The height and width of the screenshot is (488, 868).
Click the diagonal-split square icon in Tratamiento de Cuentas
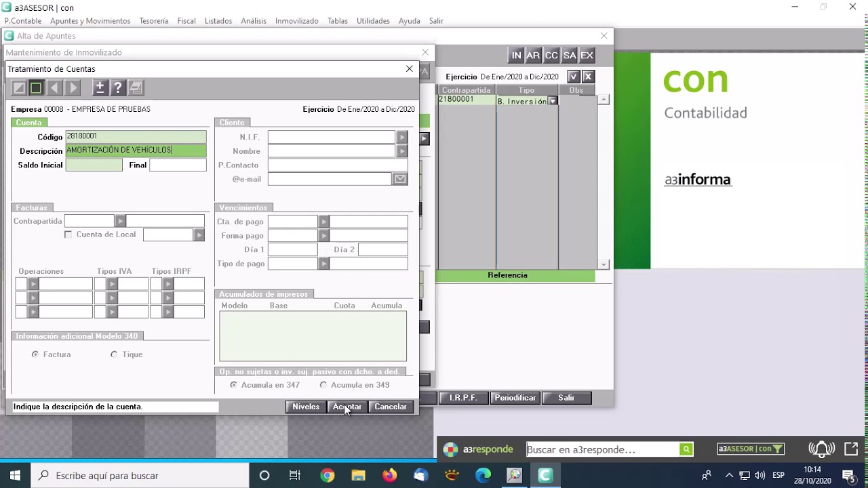tap(19, 87)
